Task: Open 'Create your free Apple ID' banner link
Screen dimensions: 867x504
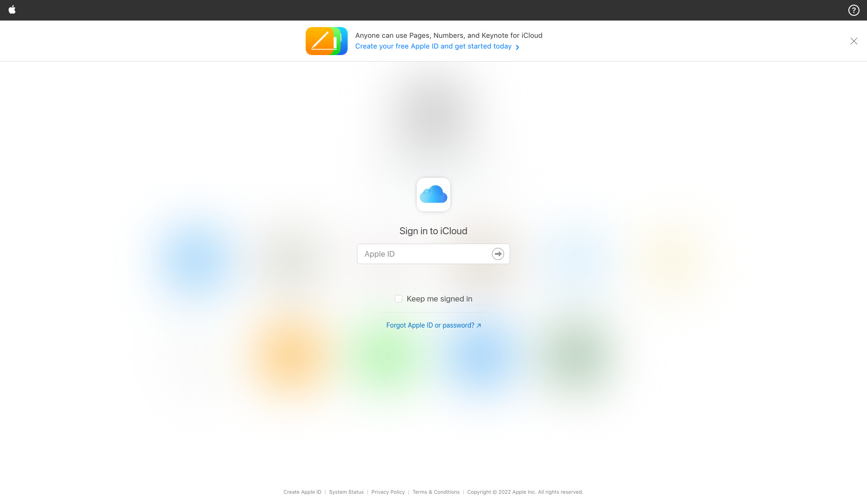Action: click(433, 46)
